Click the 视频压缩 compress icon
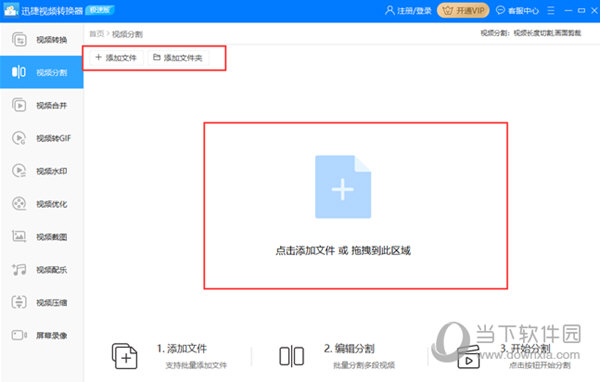Screen dimensions: 600x382 coord(19,302)
